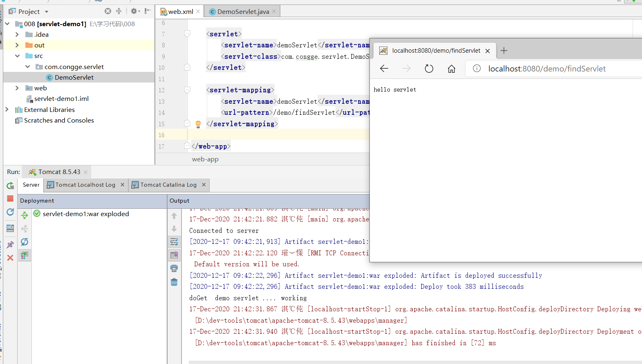Click the Update application refresh icon
The height and width of the screenshot is (364, 642).
click(10, 212)
